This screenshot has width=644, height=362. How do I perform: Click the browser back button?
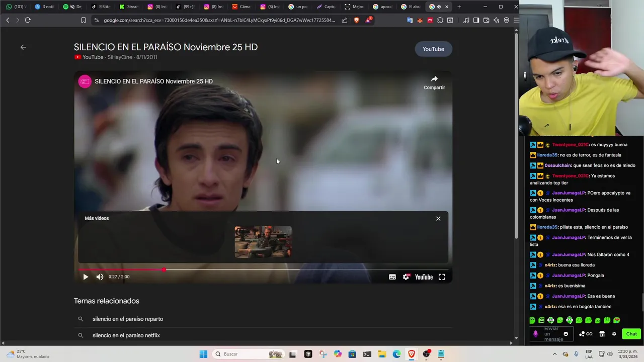[8, 20]
